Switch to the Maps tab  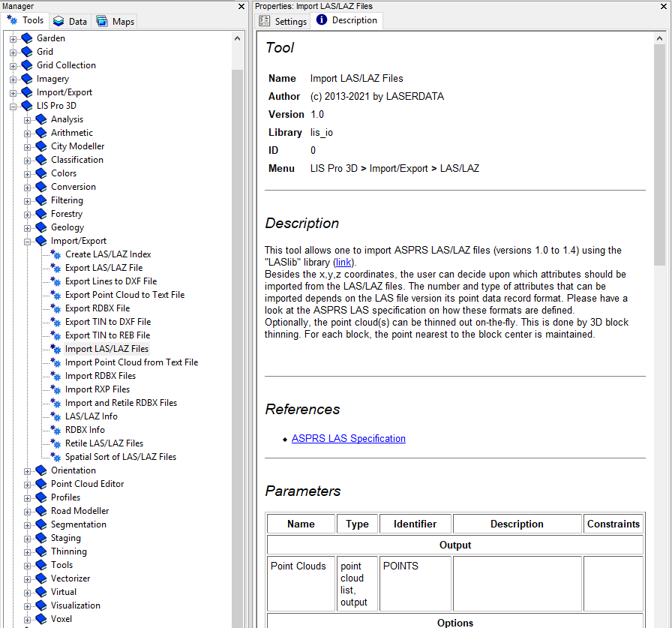pyautogui.click(x=115, y=22)
